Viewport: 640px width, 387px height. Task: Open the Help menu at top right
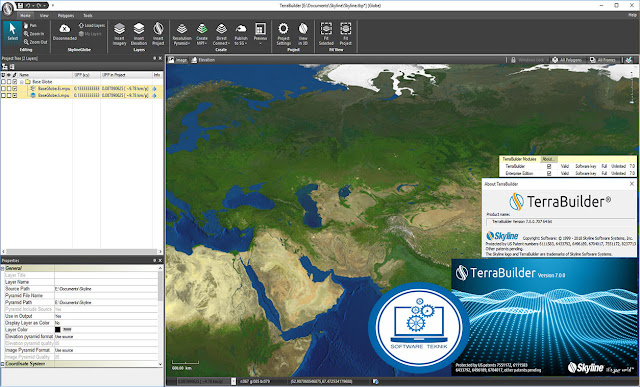(x=632, y=15)
